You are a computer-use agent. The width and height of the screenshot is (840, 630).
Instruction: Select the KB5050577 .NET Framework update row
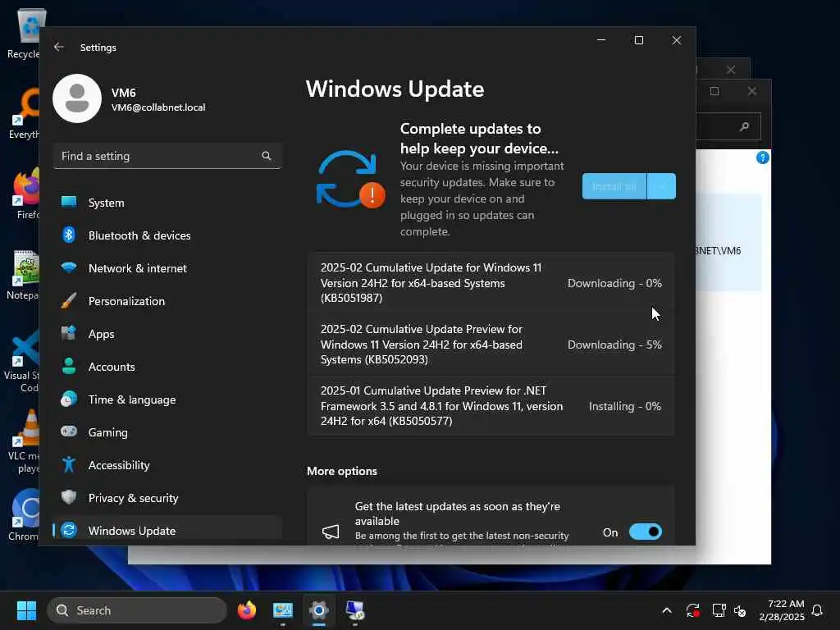[x=491, y=406]
